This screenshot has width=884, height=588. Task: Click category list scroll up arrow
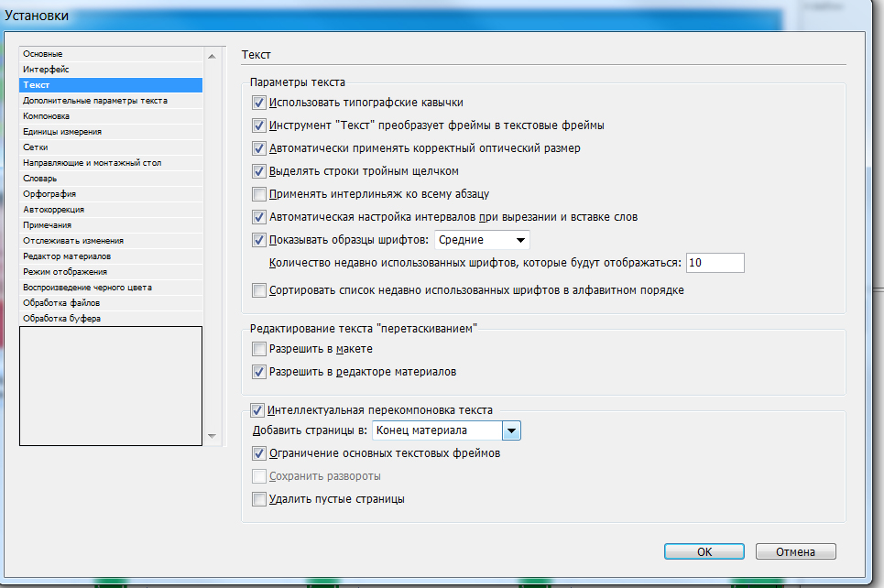[212, 57]
